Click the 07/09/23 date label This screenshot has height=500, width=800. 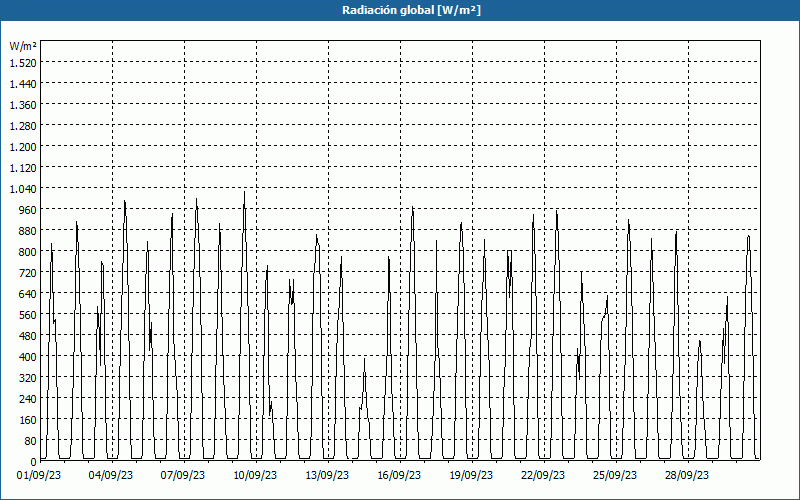click(x=183, y=475)
